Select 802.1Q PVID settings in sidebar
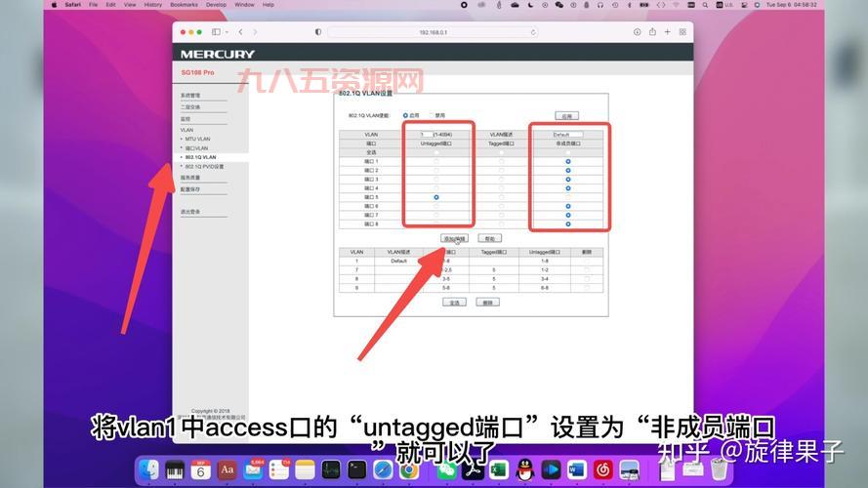Image resolution: width=868 pixels, height=488 pixels. (x=204, y=167)
